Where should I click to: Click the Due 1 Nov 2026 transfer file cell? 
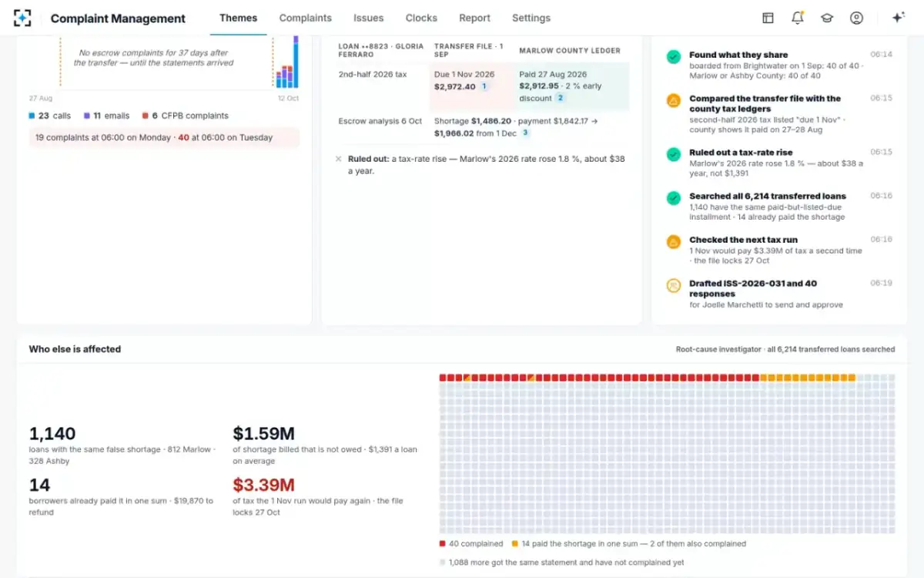(472, 86)
